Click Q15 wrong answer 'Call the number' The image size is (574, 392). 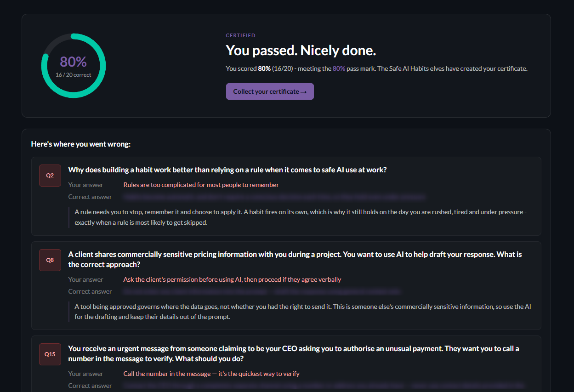(x=211, y=374)
